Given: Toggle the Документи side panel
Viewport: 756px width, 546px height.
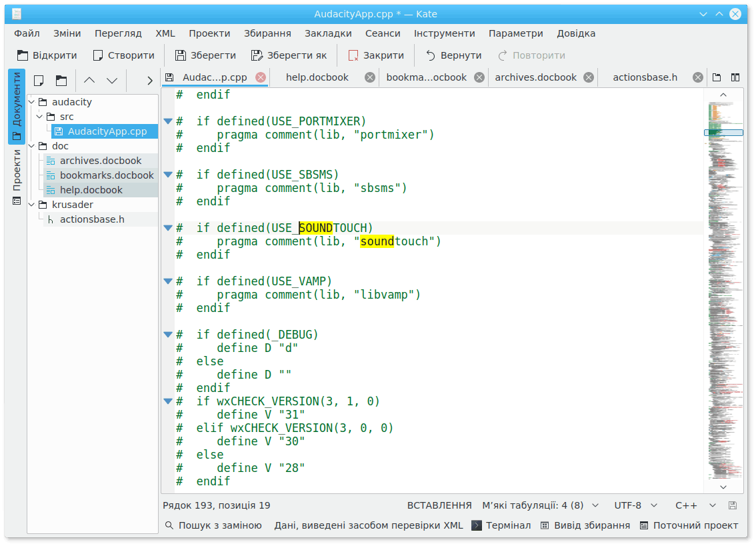Looking at the screenshot, I should (17, 107).
